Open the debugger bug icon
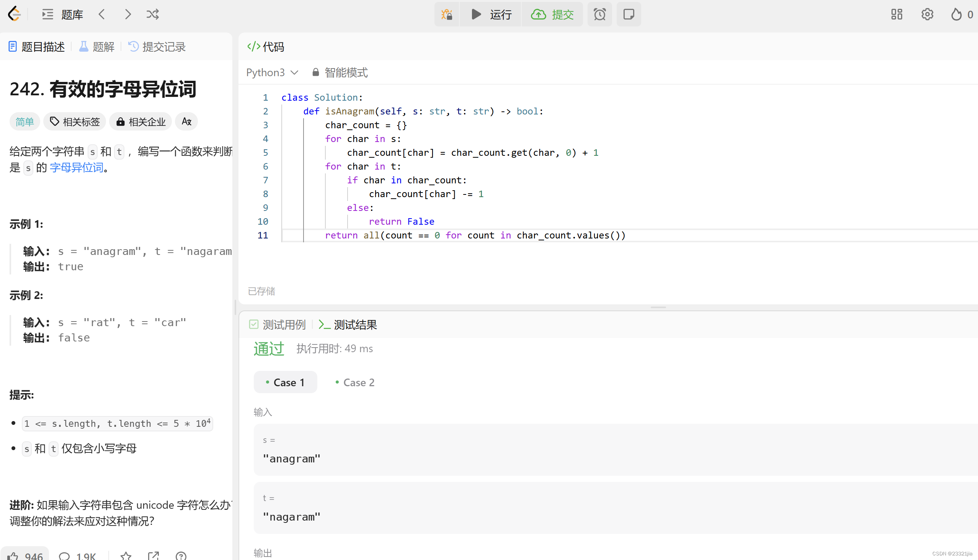 click(x=446, y=14)
